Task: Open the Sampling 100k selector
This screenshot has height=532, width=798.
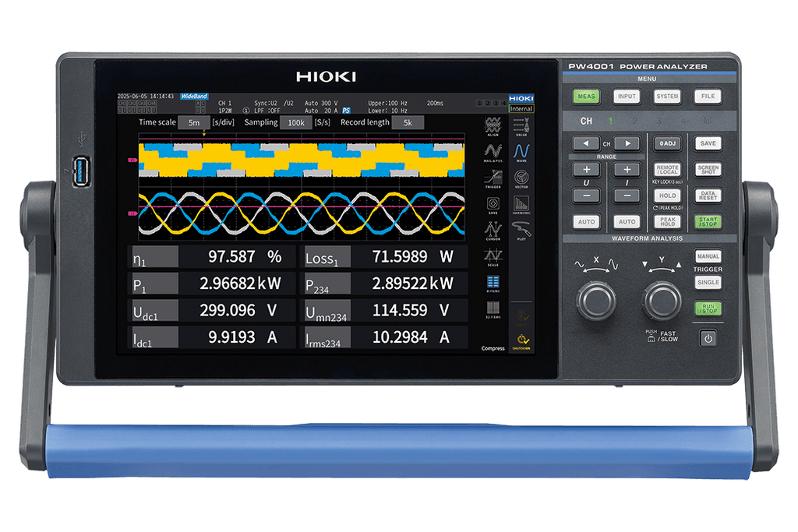Action: click(x=295, y=122)
